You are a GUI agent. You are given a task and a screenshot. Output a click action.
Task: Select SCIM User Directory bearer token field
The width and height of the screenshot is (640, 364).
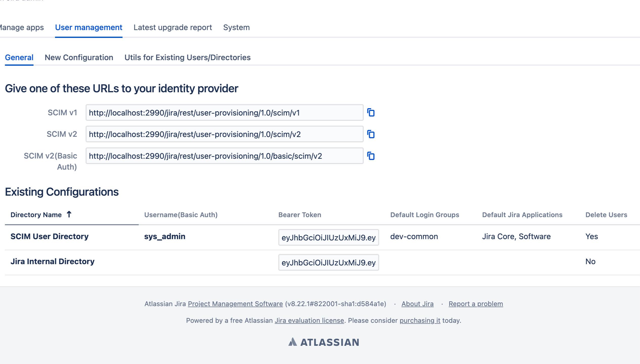coord(328,237)
